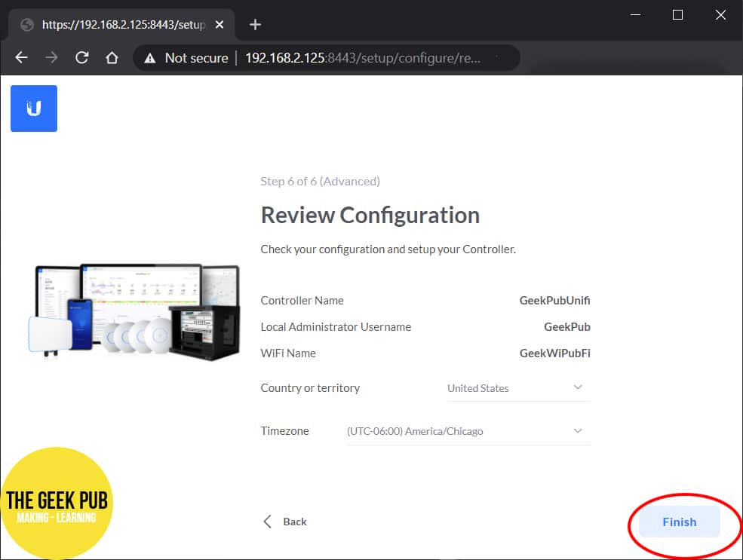Open the browser home page
The width and height of the screenshot is (743, 560).
(x=112, y=58)
